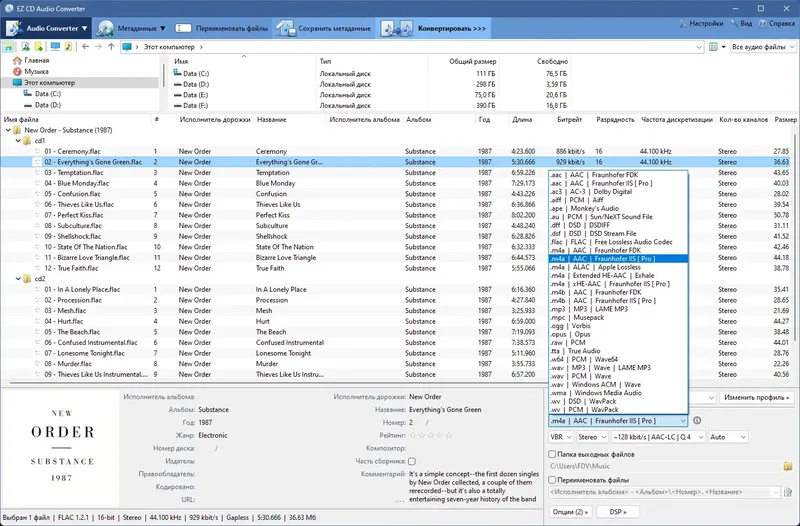800x526 pixels.
Task: Open the view layout grid icon
Action: click(713, 47)
